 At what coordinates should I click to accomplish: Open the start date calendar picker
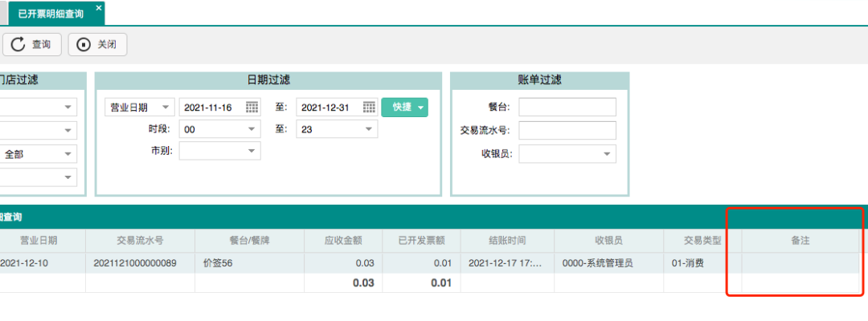pyautogui.click(x=252, y=108)
